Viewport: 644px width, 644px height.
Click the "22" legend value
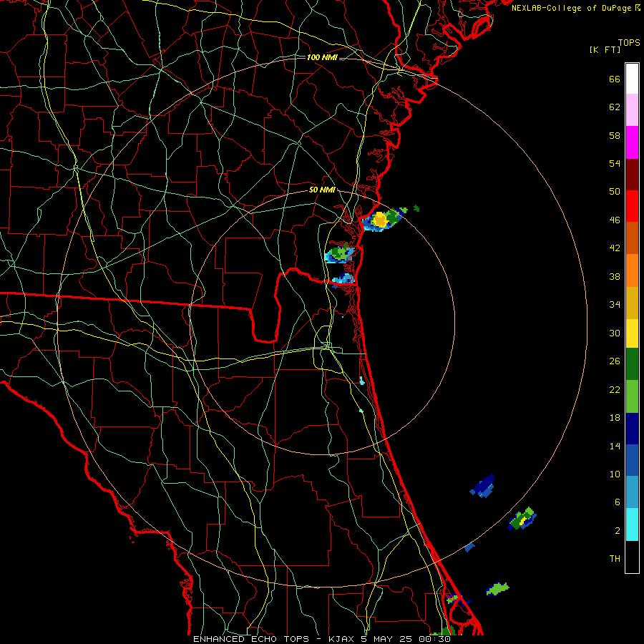tap(615, 390)
